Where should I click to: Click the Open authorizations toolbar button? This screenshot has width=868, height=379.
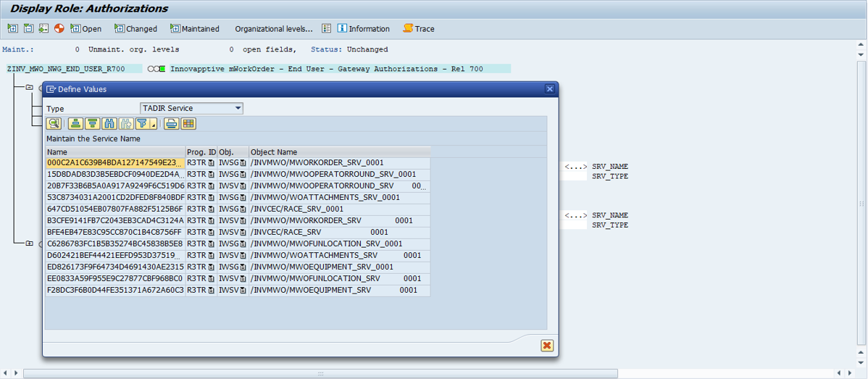pyautogui.click(x=85, y=29)
